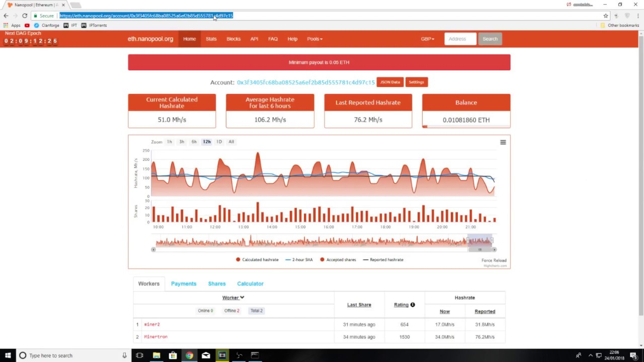Viewport: 644px width, 362px height.
Task: Open the IPT bookmark
Action: point(70,25)
